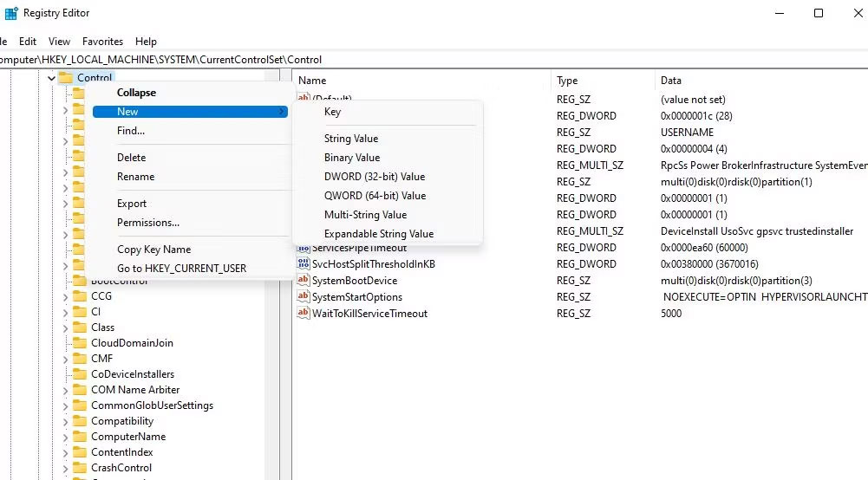This screenshot has width=868, height=480.
Task: Click the SystemBootDevice string value icon
Action: (303, 281)
